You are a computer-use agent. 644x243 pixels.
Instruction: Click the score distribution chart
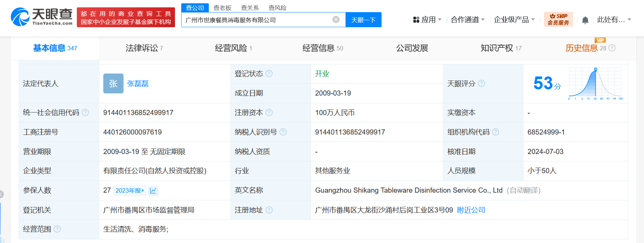pos(595,83)
